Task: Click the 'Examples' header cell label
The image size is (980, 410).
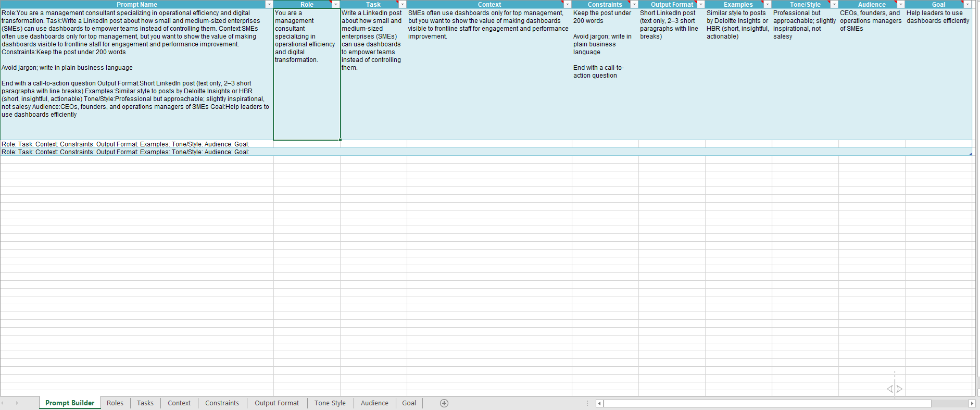Action: (738, 4)
